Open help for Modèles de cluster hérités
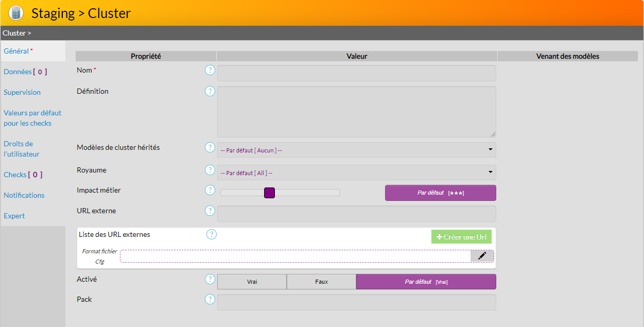 pos(210,147)
